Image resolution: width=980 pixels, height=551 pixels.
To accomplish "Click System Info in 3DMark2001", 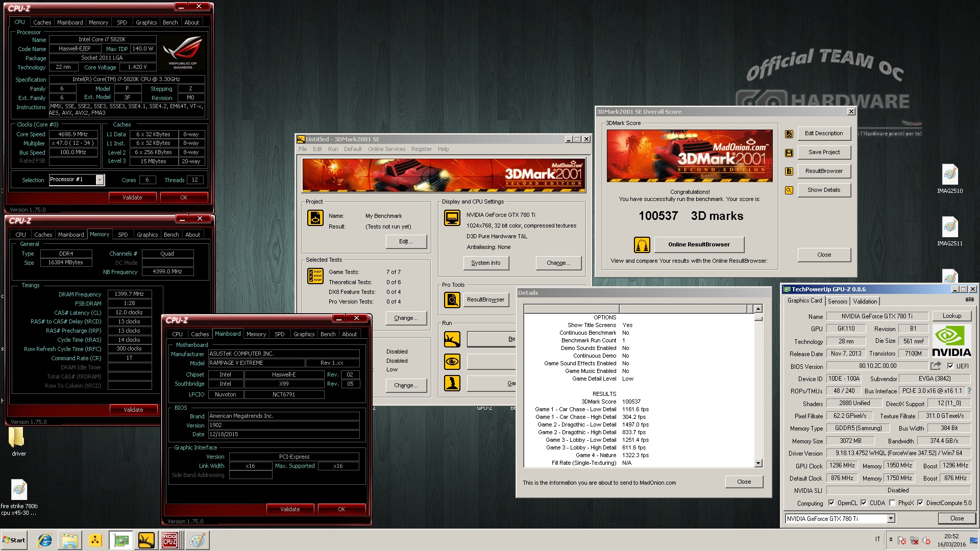I will (x=486, y=263).
